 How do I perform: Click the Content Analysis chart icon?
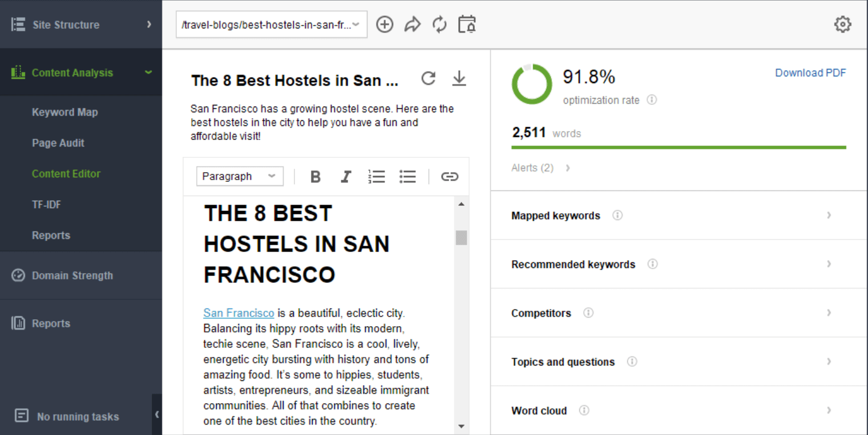(18, 72)
